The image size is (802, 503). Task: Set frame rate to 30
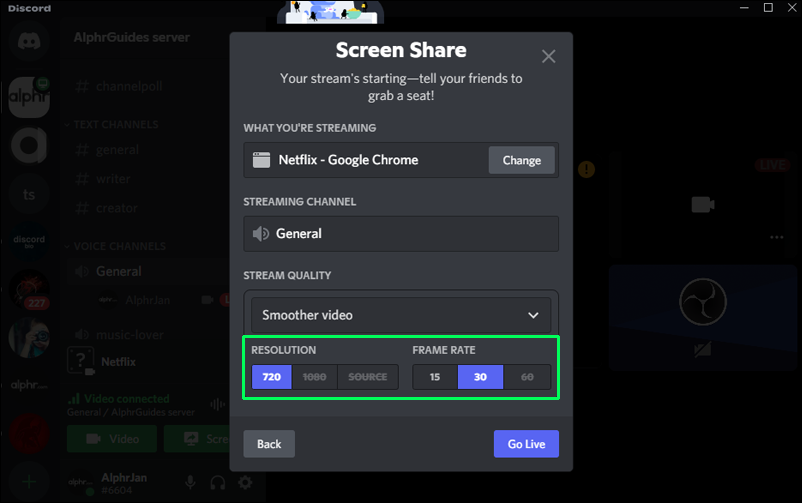[480, 377]
